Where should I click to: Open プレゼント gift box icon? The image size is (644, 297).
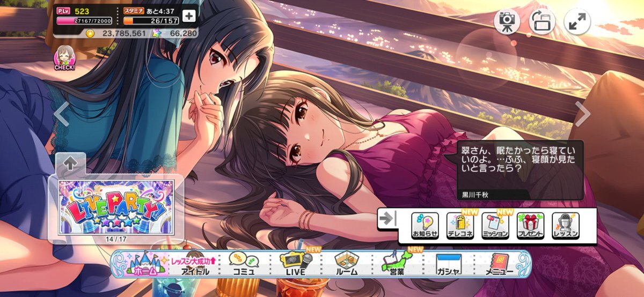(x=531, y=225)
